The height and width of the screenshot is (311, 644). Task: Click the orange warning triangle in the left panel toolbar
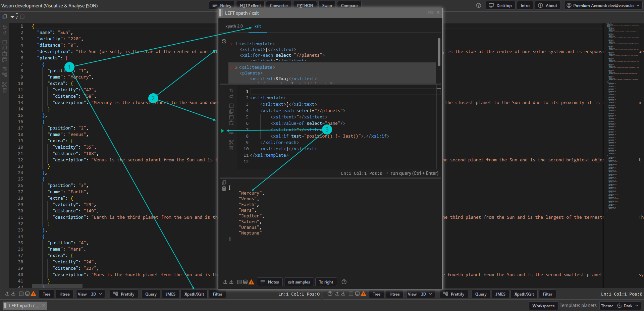pyautogui.click(x=33, y=294)
